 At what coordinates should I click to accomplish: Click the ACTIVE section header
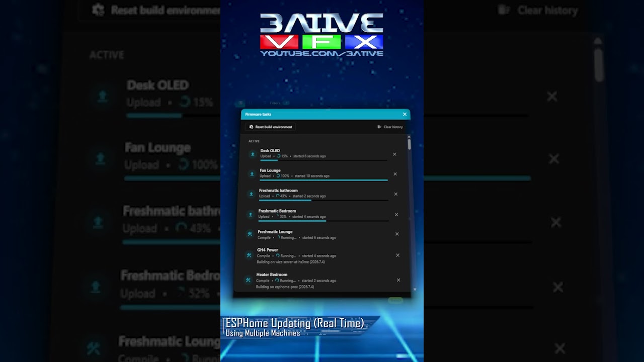tap(254, 141)
